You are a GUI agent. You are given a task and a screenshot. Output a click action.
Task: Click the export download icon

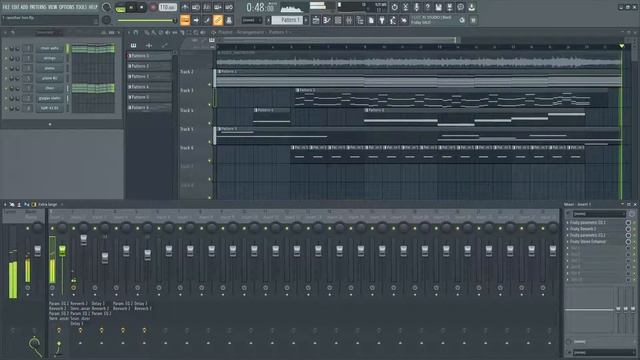(x=471, y=7)
